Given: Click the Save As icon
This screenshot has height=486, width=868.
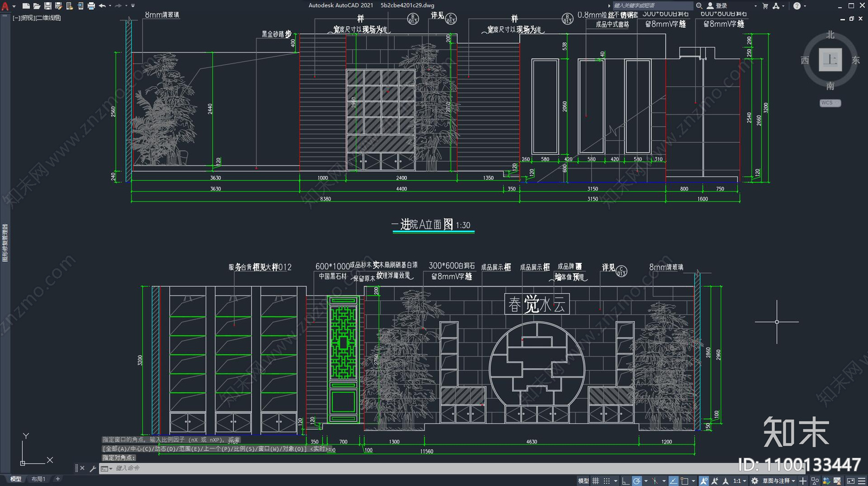Looking at the screenshot, I should [x=59, y=6].
